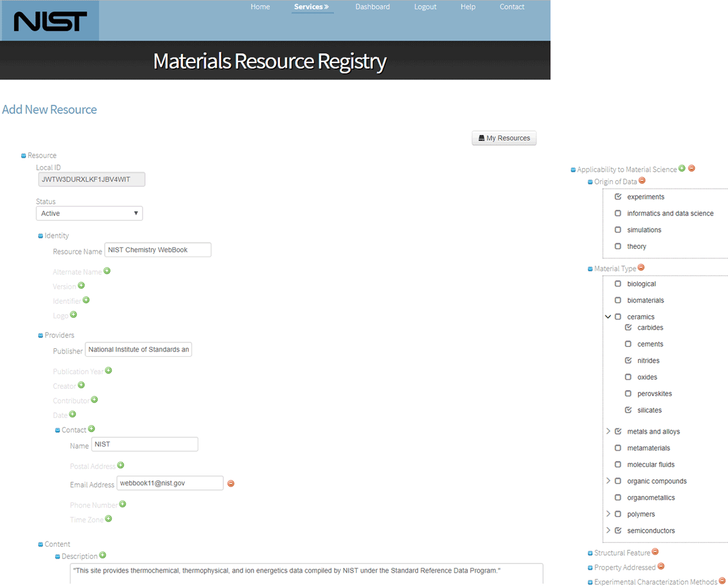Check the simulations checkbox

click(x=618, y=230)
